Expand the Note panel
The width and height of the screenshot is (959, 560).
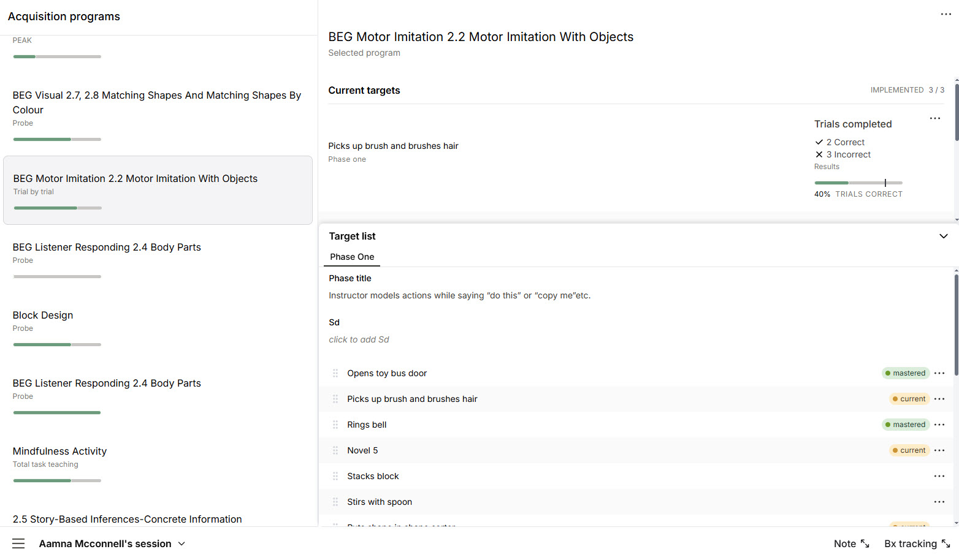pos(852,543)
